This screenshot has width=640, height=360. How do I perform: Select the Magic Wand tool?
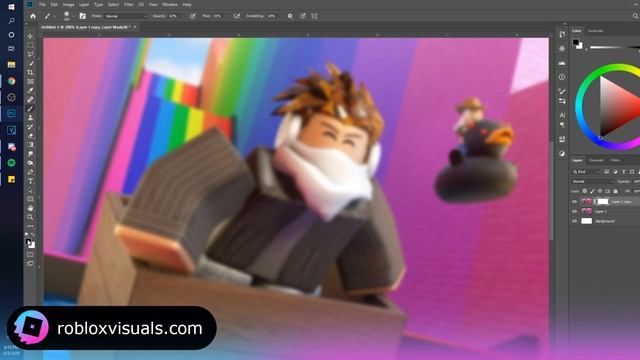[30, 63]
